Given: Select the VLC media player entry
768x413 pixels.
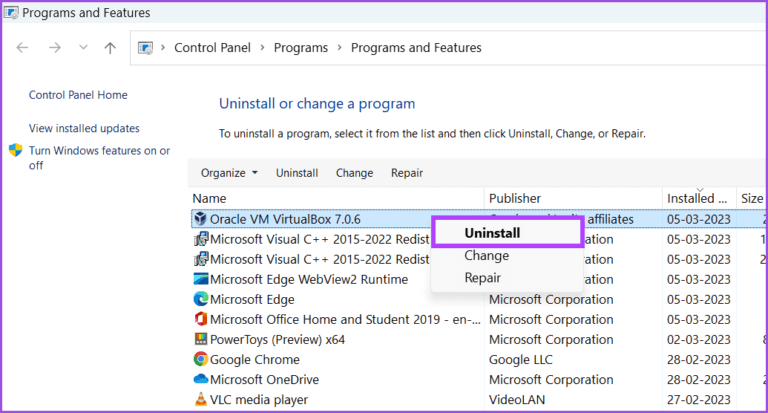Looking at the screenshot, I should point(259,400).
